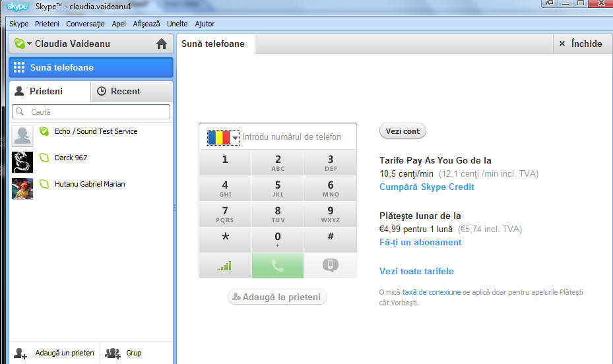This screenshot has height=364, width=613.
Task: Click the Fă-ți un abonament link
Action: click(x=420, y=242)
